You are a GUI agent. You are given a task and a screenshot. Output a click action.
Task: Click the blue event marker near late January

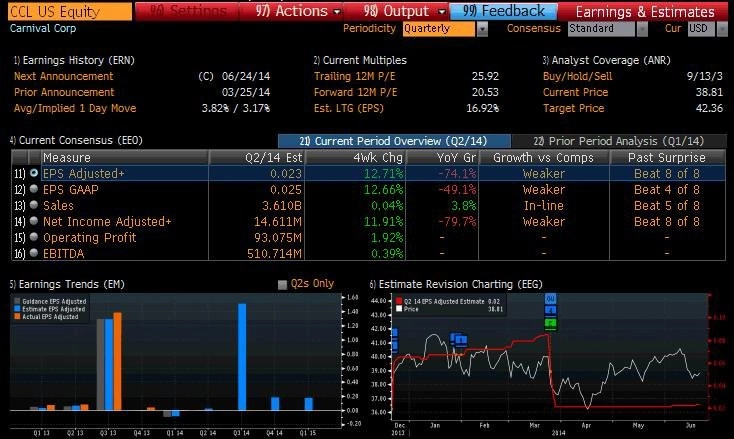[459, 339]
